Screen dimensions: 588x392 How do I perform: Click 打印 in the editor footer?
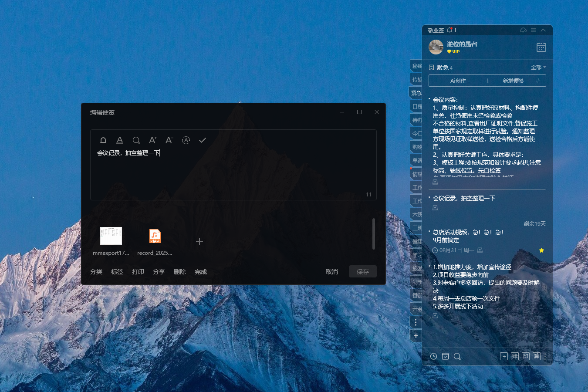tap(138, 272)
